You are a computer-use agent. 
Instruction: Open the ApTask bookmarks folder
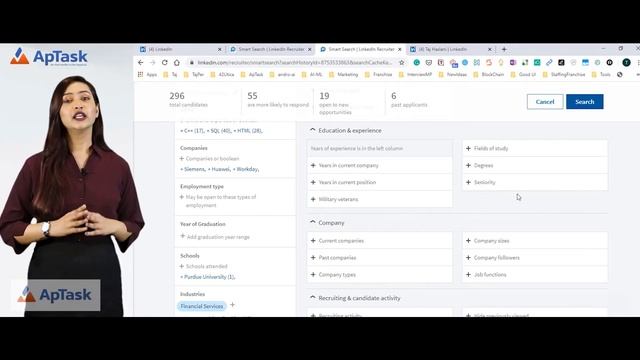click(x=252, y=74)
